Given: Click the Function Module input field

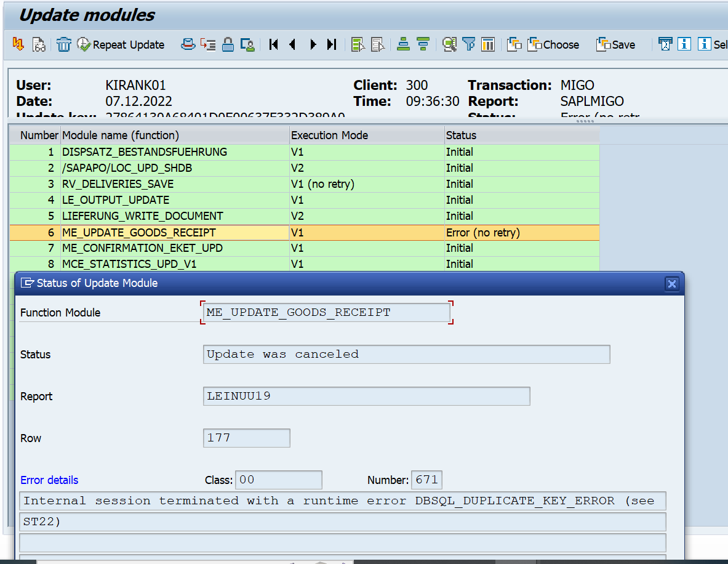Looking at the screenshot, I should (326, 312).
